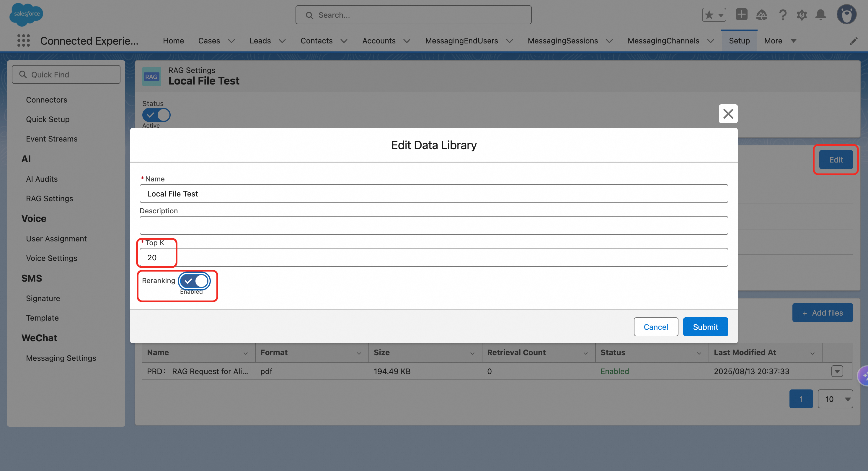Open RAG Settings in the sidebar
The height and width of the screenshot is (471, 868).
(x=50, y=199)
